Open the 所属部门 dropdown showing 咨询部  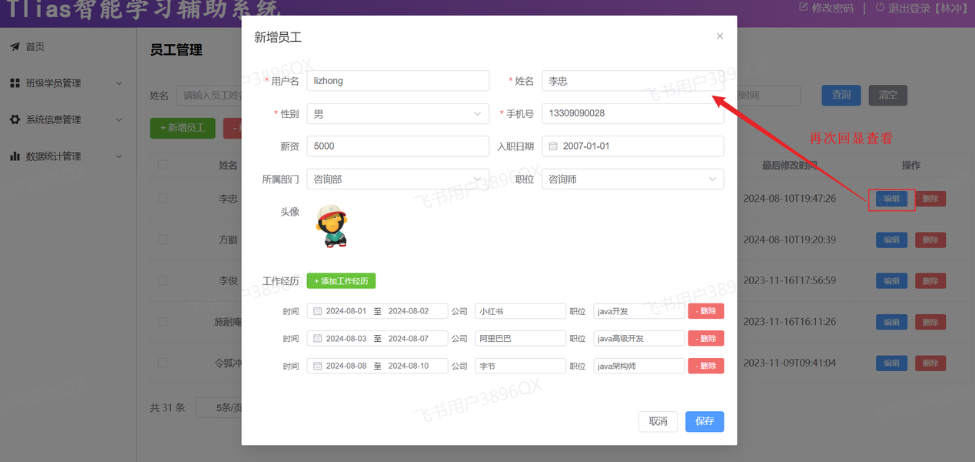[x=398, y=179]
